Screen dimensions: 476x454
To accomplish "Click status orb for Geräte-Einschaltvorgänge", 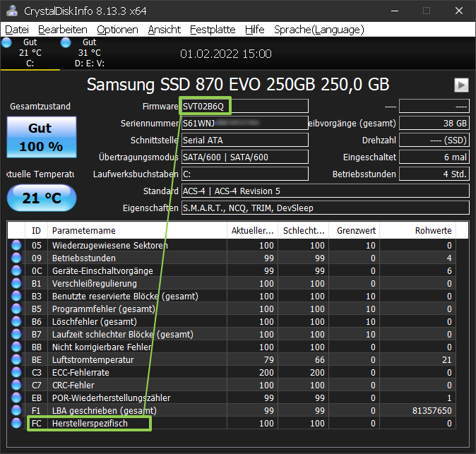I will point(16,270).
